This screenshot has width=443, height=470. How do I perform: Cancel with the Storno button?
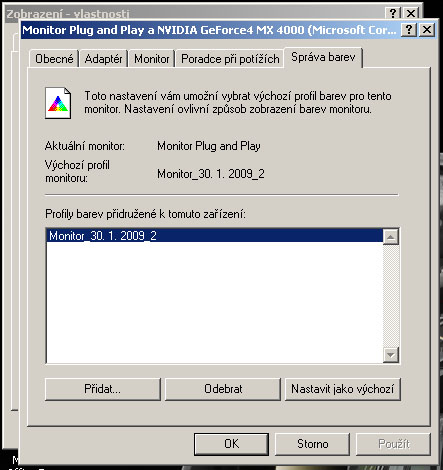(312, 444)
